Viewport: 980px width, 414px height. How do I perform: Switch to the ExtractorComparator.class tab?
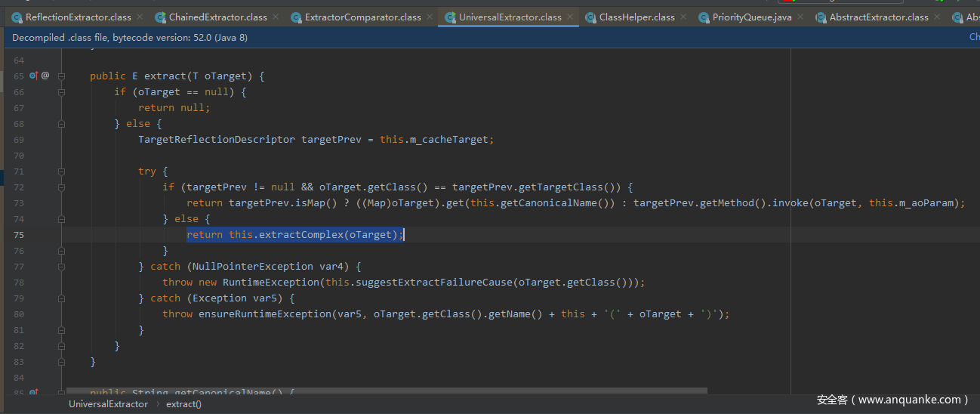tap(362, 17)
